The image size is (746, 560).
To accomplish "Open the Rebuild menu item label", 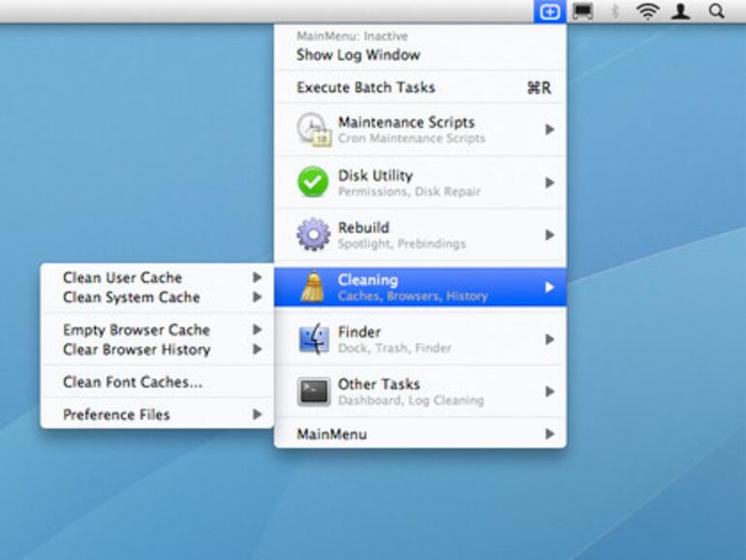I will [x=363, y=228].
